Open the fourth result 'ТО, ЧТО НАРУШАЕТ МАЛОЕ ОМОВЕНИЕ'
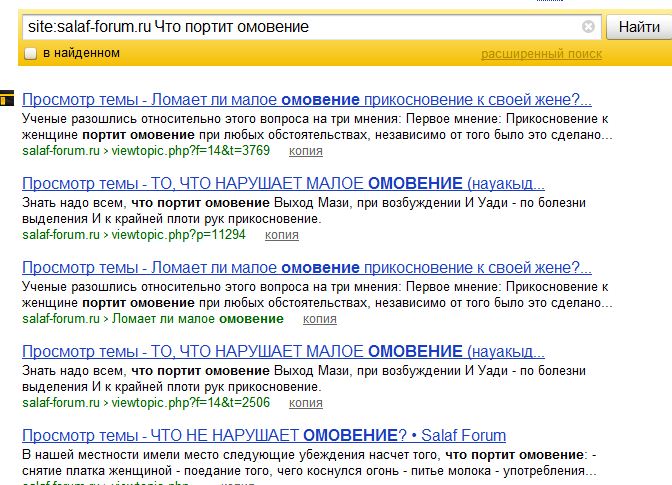The width and height of the screenshot is (672, 485). pyautogui.click(x=283, y=351)
